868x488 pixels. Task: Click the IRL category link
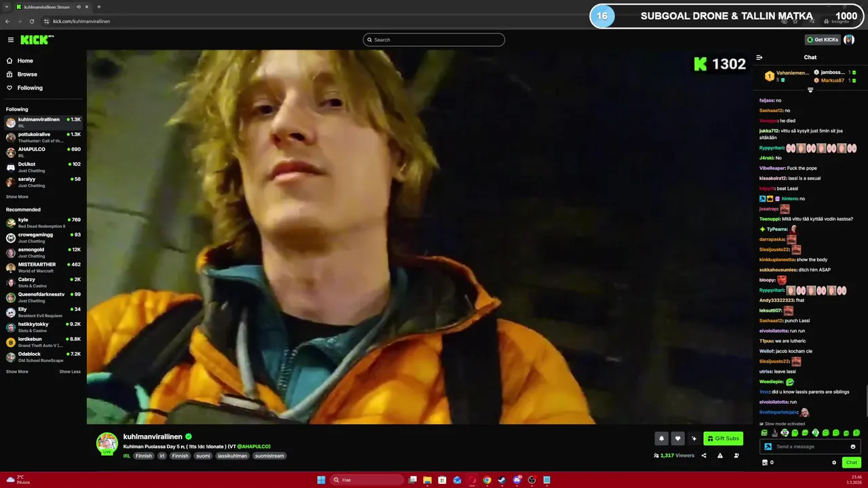[x=127, y=456]
